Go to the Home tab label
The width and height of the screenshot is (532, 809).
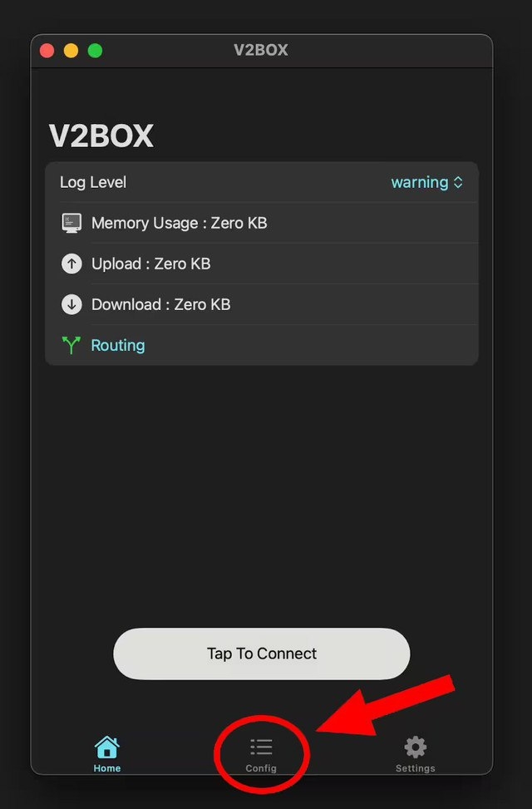click(106, 768)
